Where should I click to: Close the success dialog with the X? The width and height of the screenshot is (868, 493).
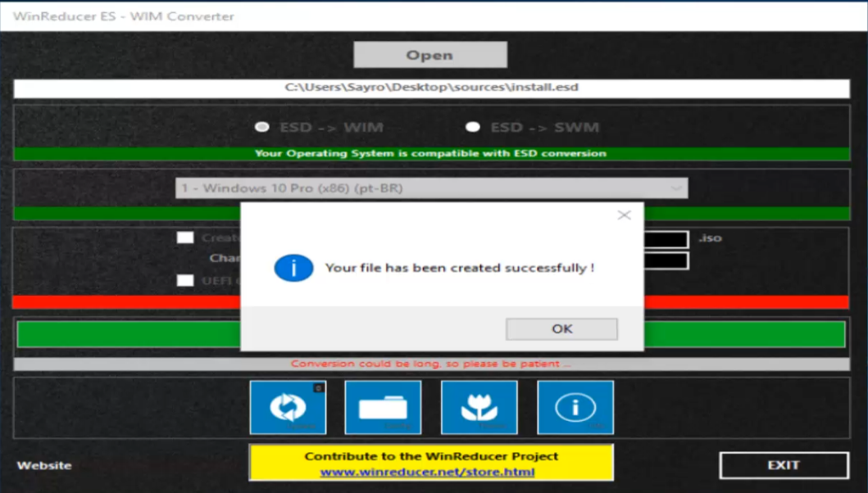tap(624, 214)
